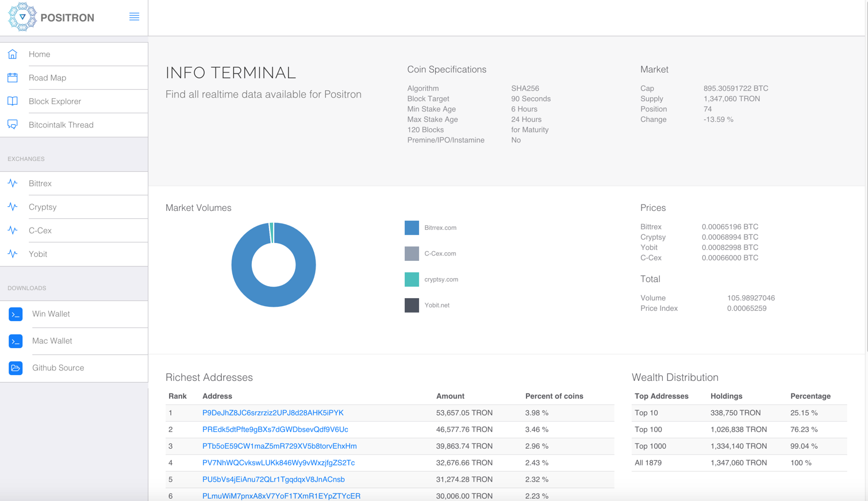Open address PTb5oE59CW1maZ5mR729XV5b8torvEhxHm
This screenshot has width=868, height=501.
[x=279, y=446]
